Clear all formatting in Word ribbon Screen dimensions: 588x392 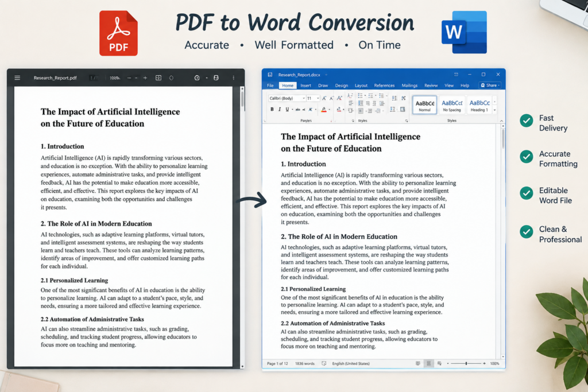click(x=339, y=98)
